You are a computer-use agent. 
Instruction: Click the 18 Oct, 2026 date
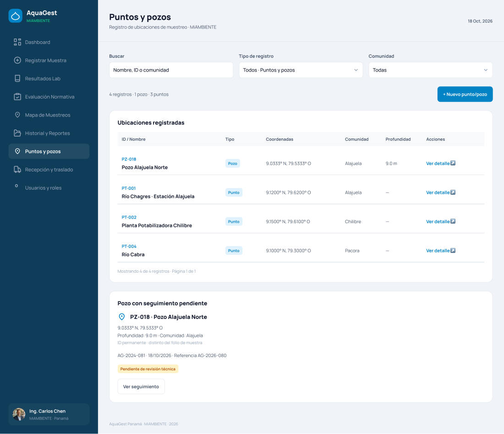(480, 21)
